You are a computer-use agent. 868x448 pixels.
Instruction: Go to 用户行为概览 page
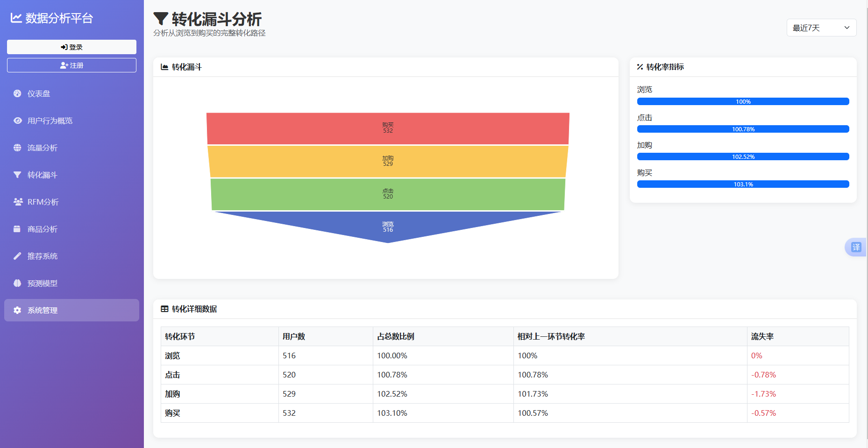[x=71, y=121]
